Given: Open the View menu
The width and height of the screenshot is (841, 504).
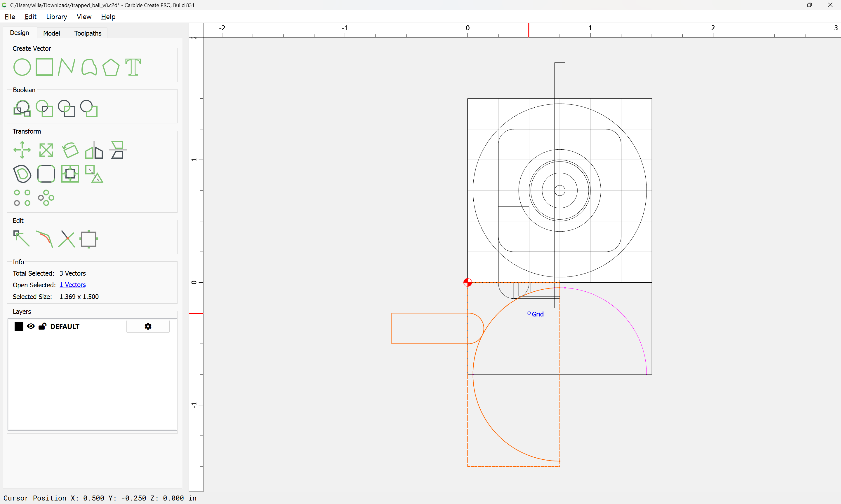Looking at the screenshot, I should coord(84,17).
